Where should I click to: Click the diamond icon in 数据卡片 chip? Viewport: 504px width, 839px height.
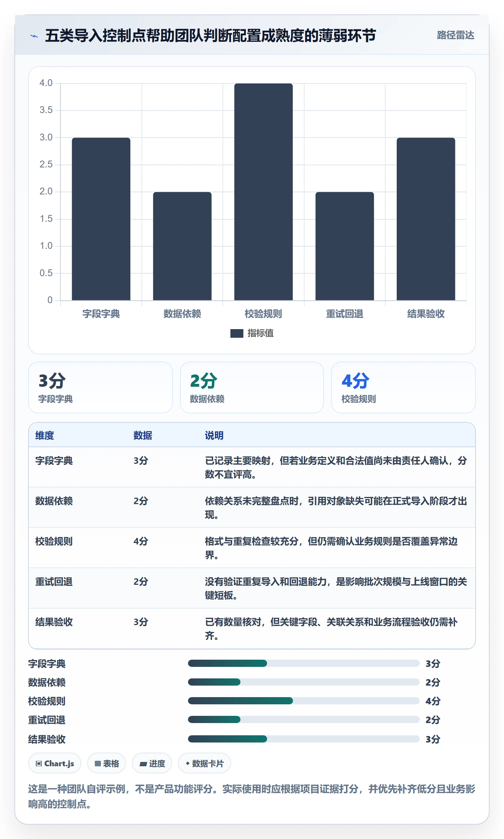tap(188, 763)
